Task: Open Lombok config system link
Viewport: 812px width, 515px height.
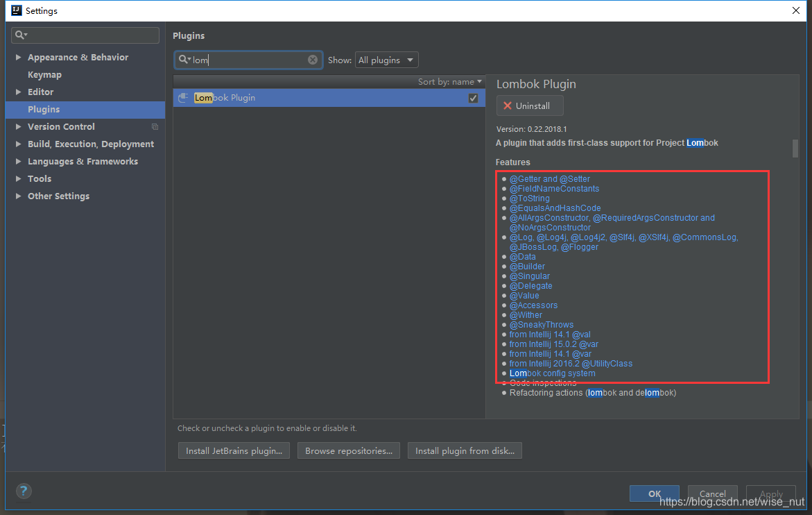Action: [x=552, y=373]
